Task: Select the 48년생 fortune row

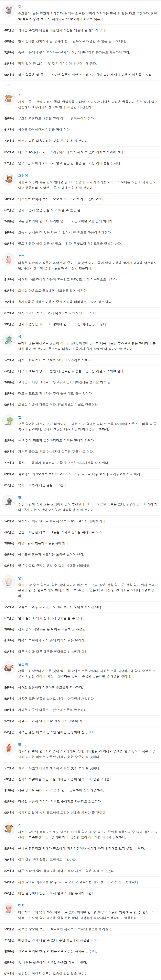Action: coord(80,30)
